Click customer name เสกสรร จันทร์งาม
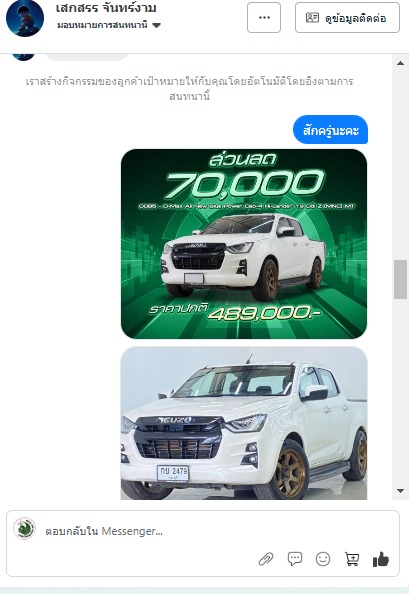 point(106,8)
